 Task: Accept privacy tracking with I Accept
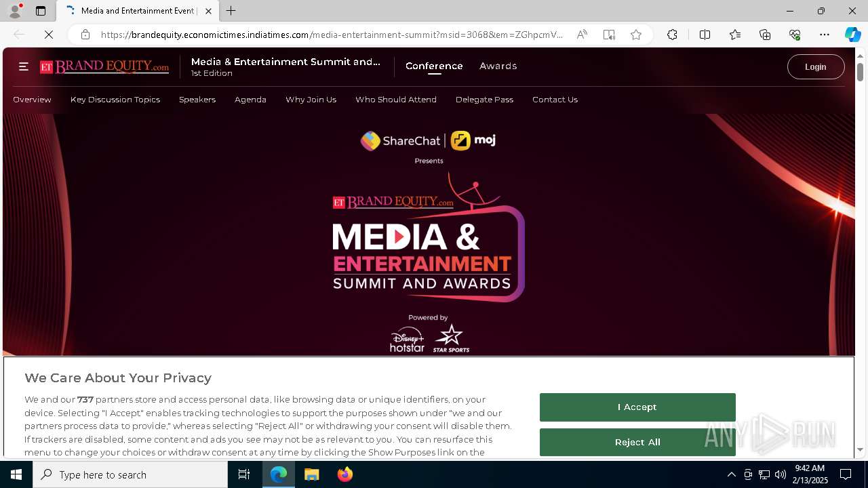637,407
